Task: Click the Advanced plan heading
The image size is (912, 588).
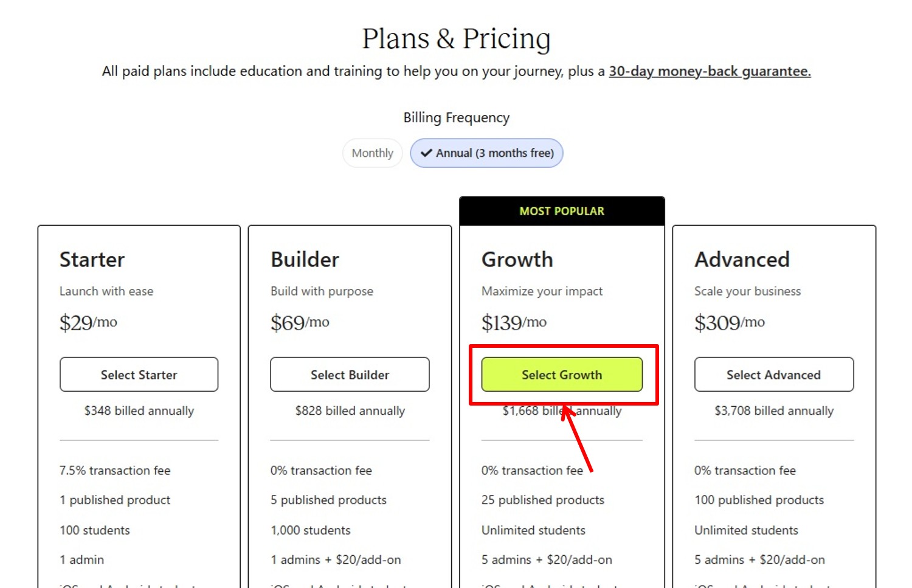Action: point(742,260)
